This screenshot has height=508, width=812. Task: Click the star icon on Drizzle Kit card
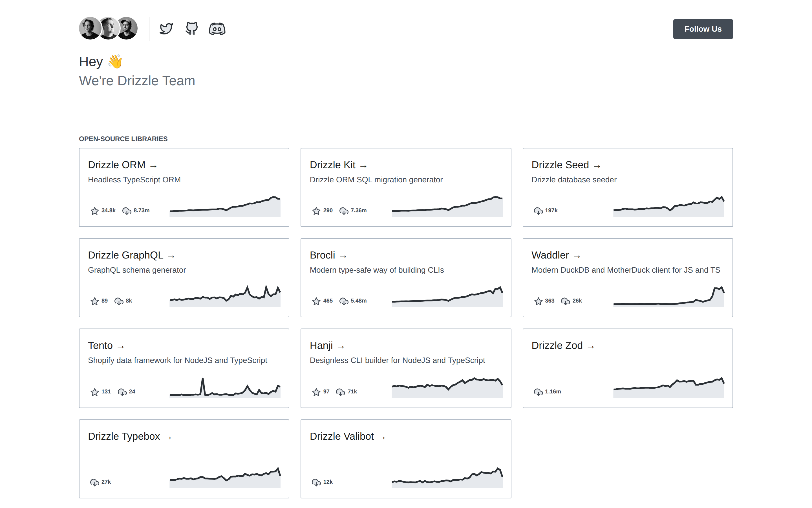[x=316, y=211]
